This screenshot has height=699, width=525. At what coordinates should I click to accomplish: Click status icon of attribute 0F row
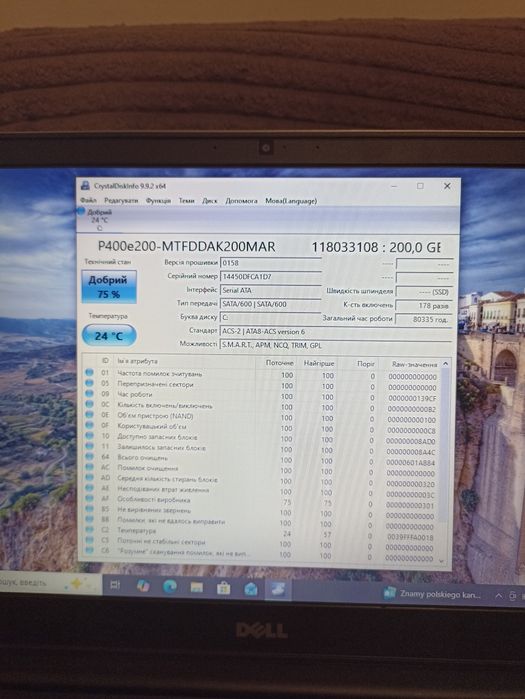tap(89, 425)
